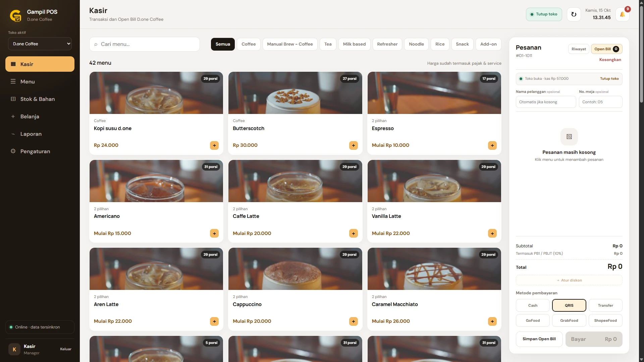Filter menu by Manual Brew - Coffee
The height and width of the screenshot is (362, 644).
point(290,44)
